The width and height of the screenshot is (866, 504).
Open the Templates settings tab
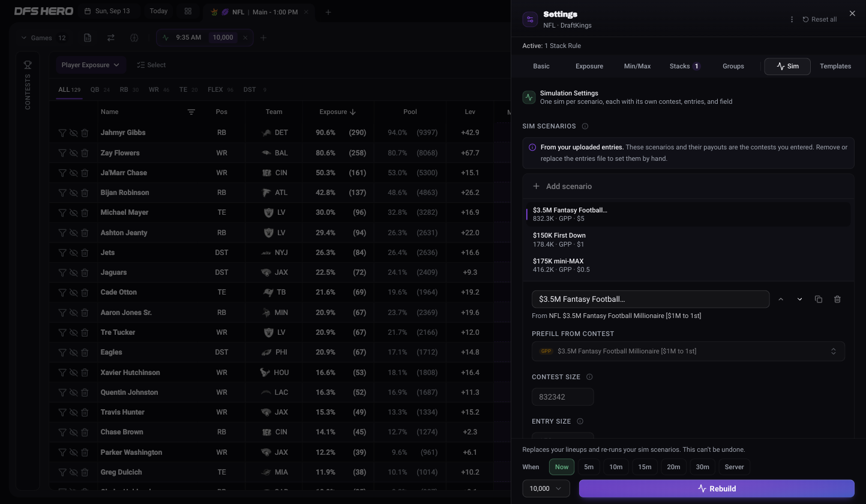[x=835, y=66]
